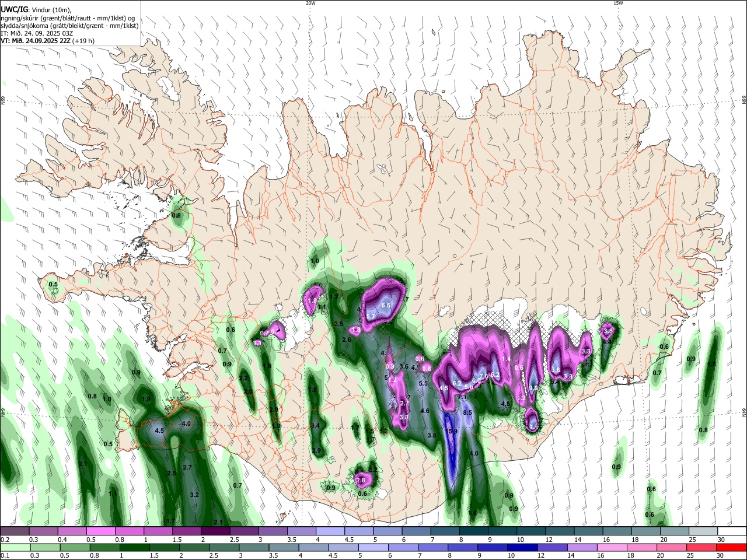Click the UWC/IG title text

[13, 9]
